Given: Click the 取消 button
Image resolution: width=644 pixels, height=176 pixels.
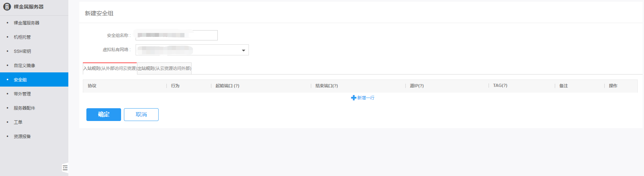Looking at the screenshot, I should click(x=141, y=115).
